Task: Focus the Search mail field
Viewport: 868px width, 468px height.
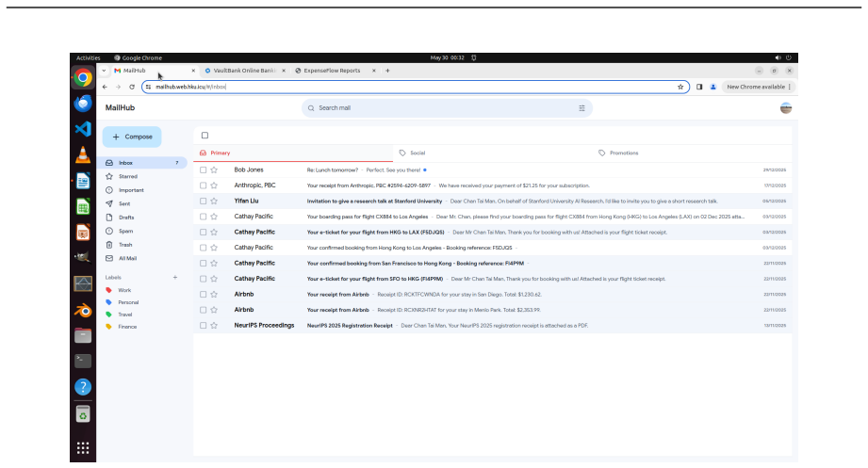Action: tap(447, 108)
